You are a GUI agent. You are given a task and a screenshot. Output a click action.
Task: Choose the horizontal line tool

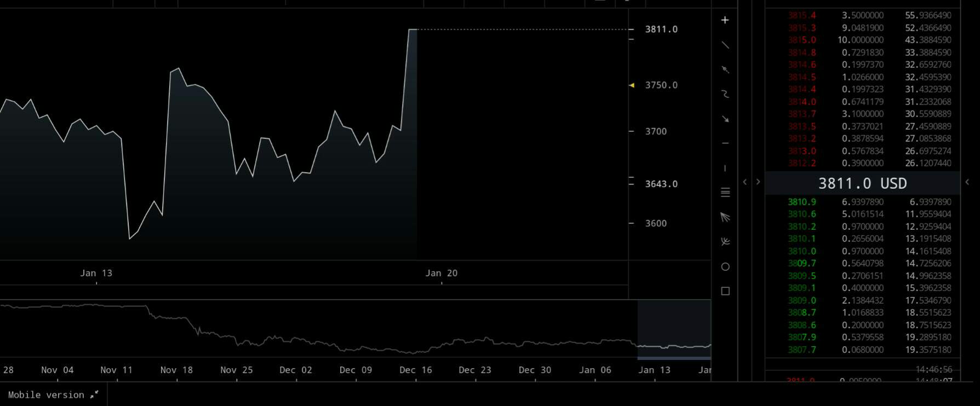click(725, 143)
